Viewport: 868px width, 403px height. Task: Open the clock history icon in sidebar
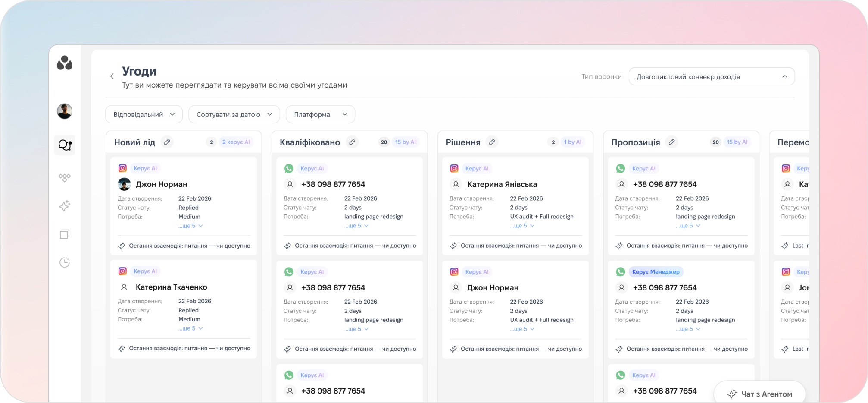pyautogui.click(x=65, y=262)
